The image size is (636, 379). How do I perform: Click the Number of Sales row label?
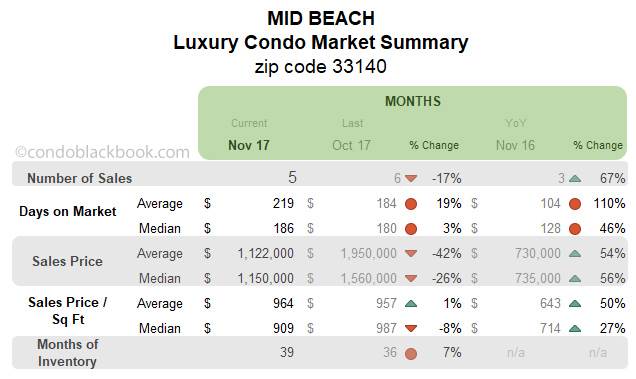(x=80, y=178)
